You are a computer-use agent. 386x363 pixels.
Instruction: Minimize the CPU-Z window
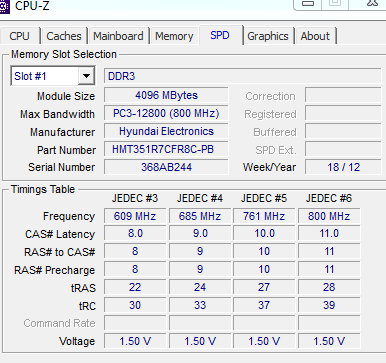[308, 4]
